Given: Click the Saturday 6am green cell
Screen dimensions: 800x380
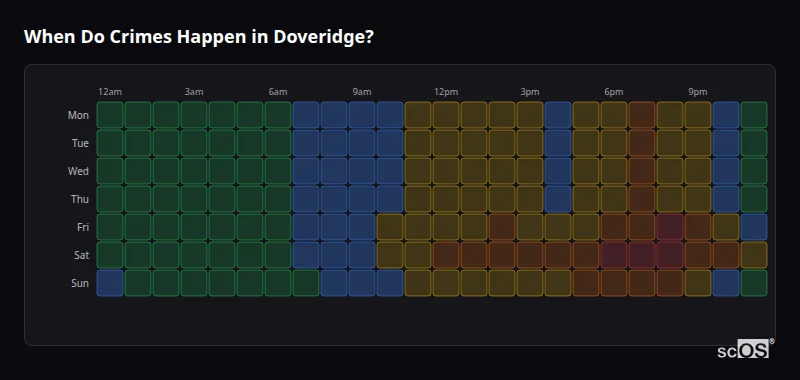Looking at the screenshot, I should [x=278, y=255].
